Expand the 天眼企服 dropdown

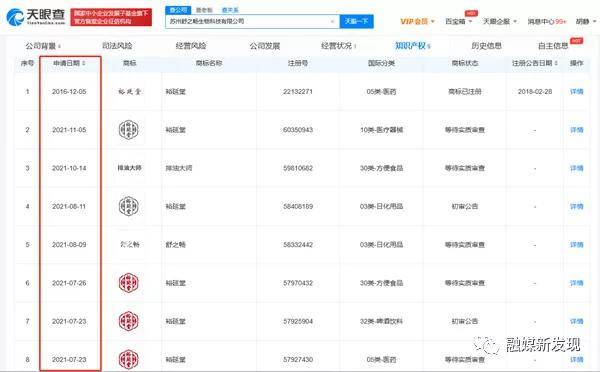tap(500, 21)
